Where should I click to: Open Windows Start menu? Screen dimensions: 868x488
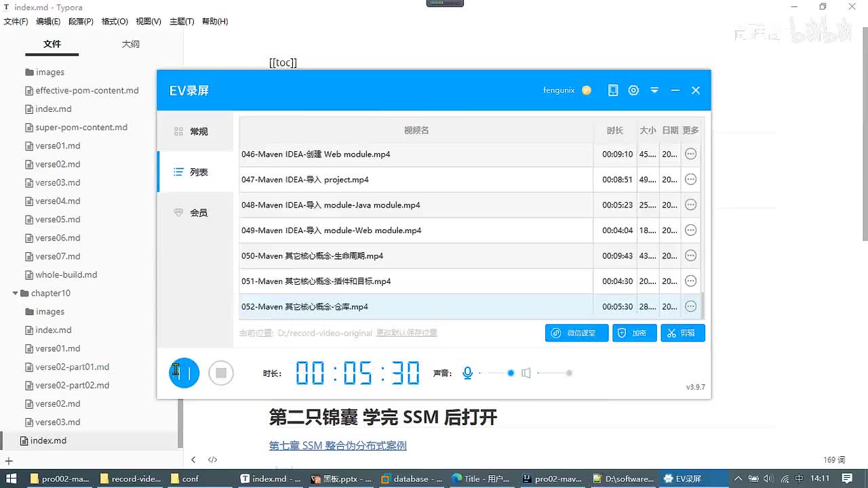coord(11,479)
